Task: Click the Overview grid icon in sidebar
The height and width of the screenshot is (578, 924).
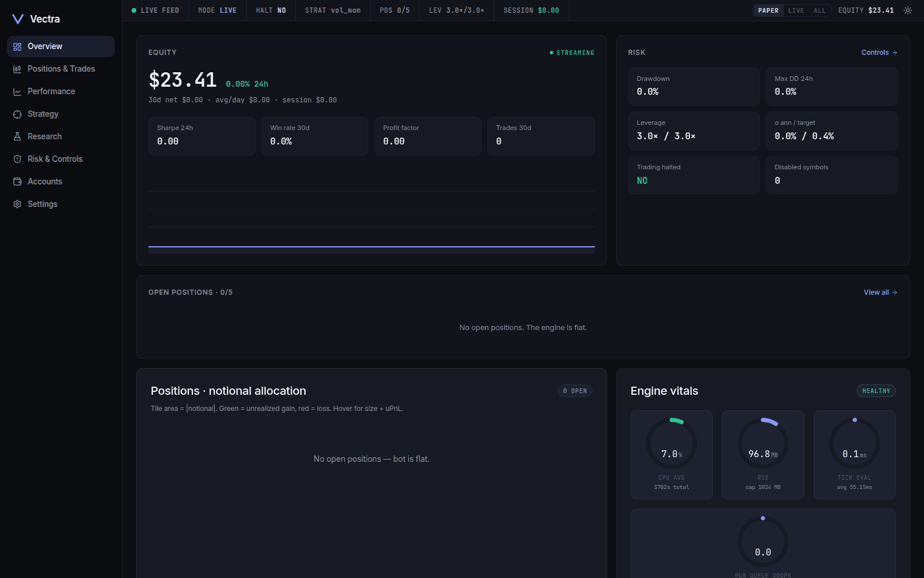Action: 17,47
